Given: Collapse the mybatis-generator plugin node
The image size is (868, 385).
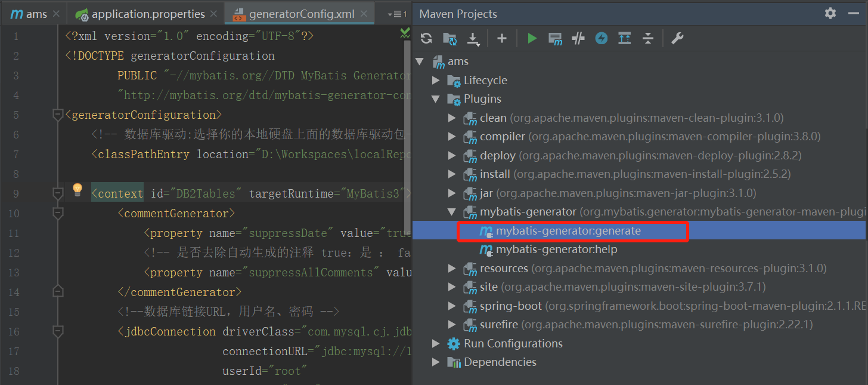Looking at the screenshot, I should [x=452, y=212].
